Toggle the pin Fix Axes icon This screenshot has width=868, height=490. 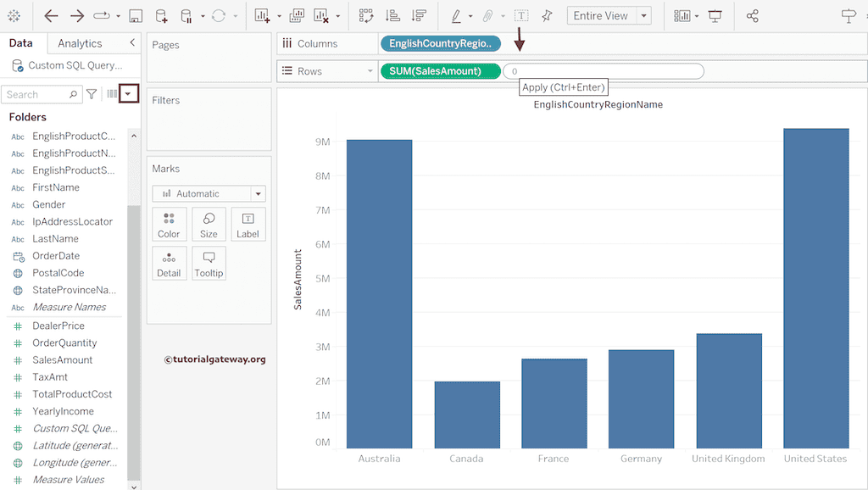[x=547, y=16]
